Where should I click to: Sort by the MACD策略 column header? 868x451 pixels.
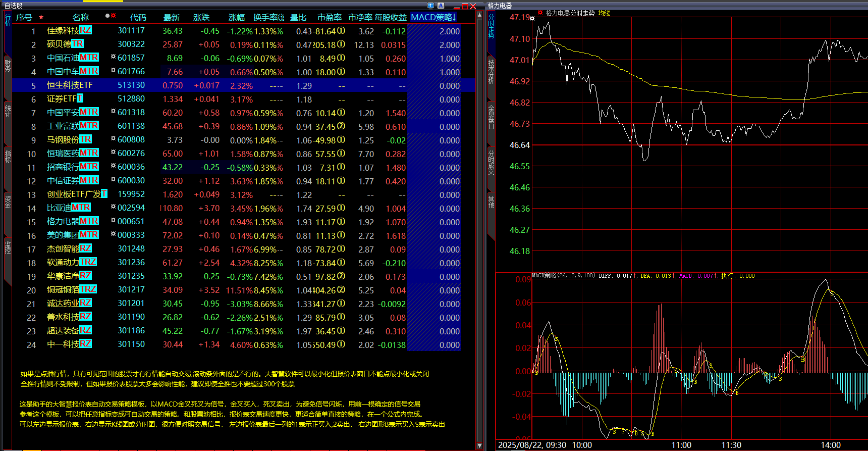433,17
